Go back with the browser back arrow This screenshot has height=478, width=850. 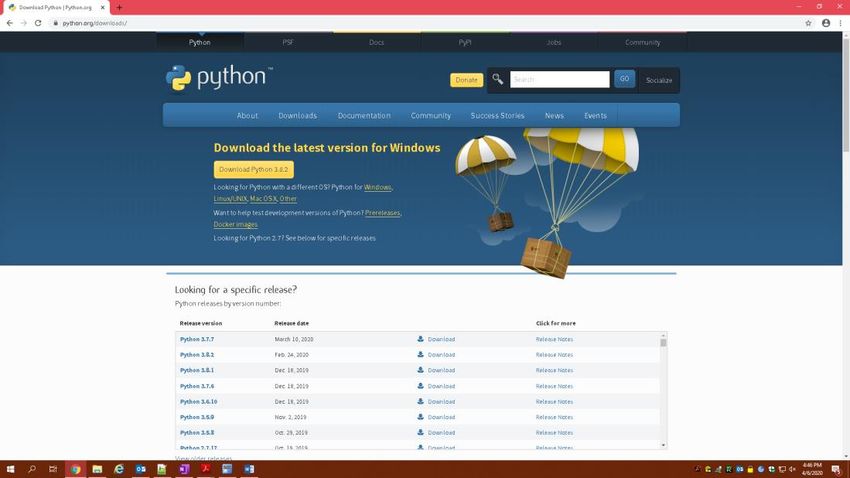(10, 23)
